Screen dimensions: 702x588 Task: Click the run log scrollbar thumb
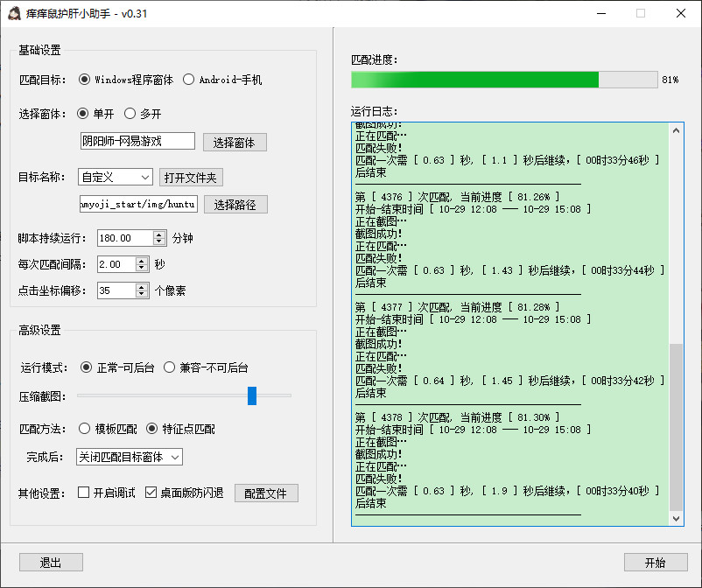(676, 427)
